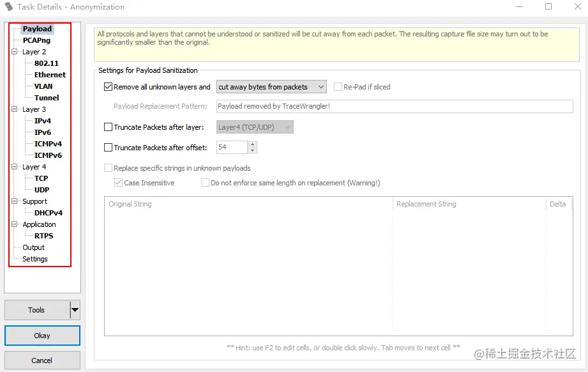The image size is (588, 372).
Task: Collapse the Application tree node
Action: click(15, 224)
